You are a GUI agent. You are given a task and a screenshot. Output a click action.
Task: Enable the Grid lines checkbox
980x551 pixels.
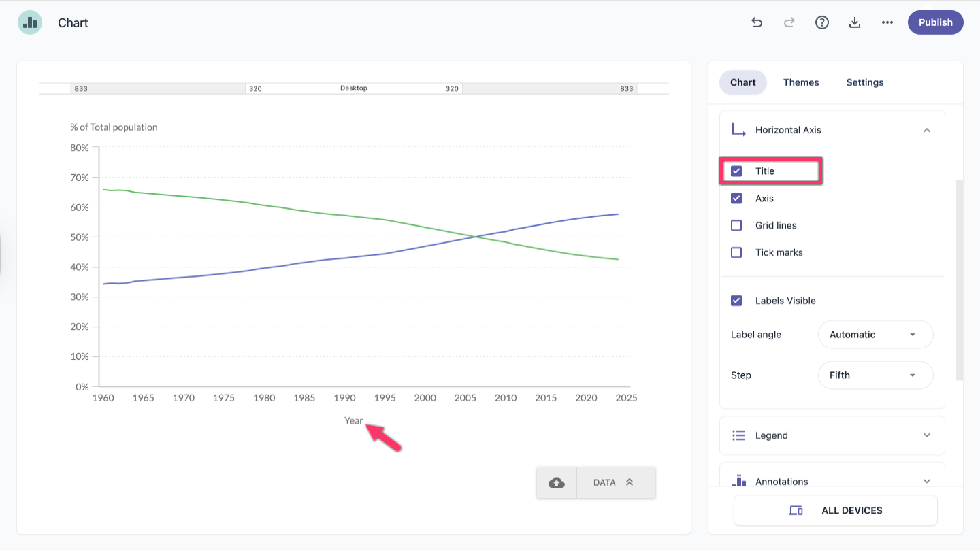pos(736,225)
